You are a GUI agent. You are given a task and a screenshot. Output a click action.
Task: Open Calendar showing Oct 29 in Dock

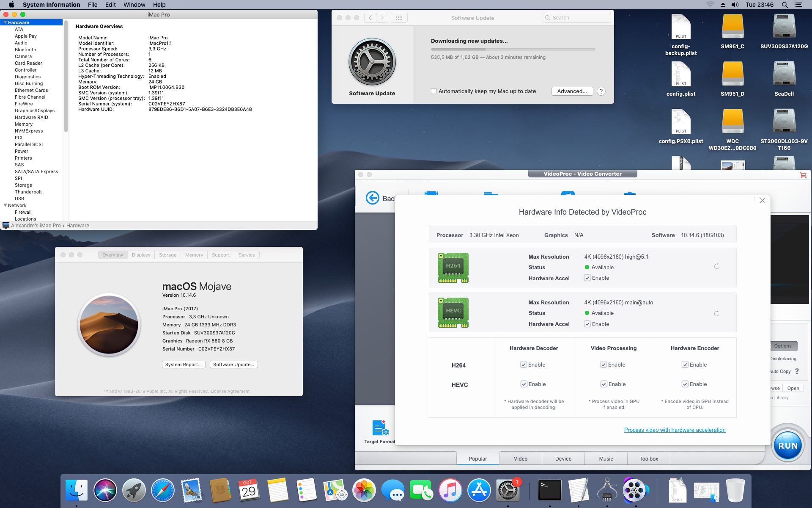[x=249, y=490]
